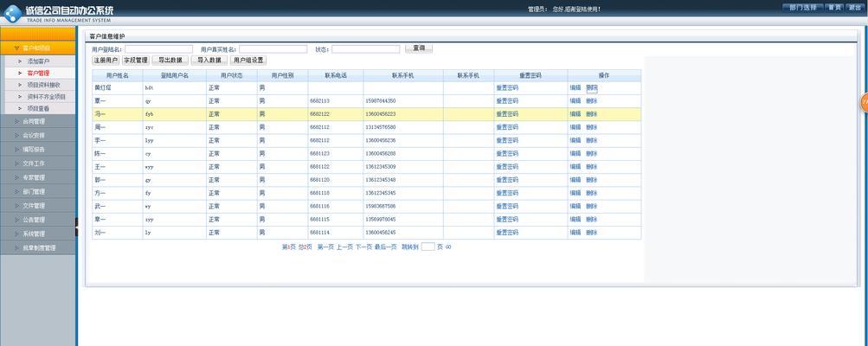Focus the 状态 search field
Screen dimensions: 868x346
365,49
